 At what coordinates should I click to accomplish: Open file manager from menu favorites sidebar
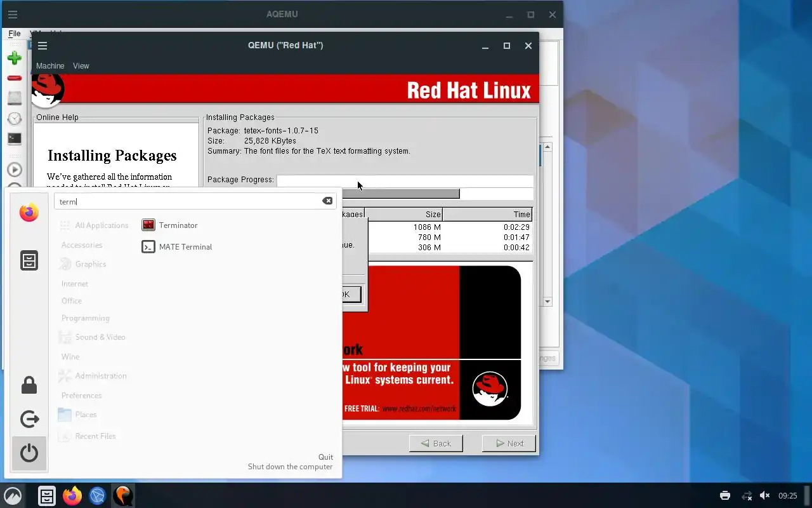click(29, 260)
